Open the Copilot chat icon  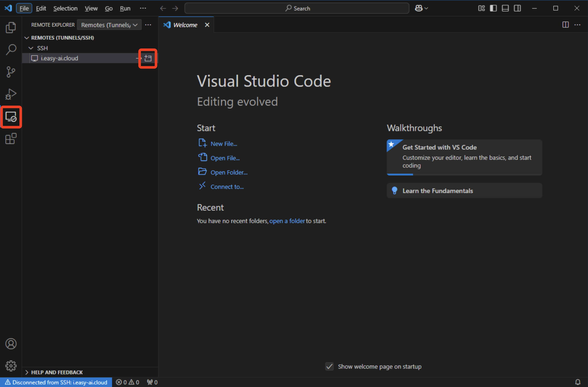[419, 8]
